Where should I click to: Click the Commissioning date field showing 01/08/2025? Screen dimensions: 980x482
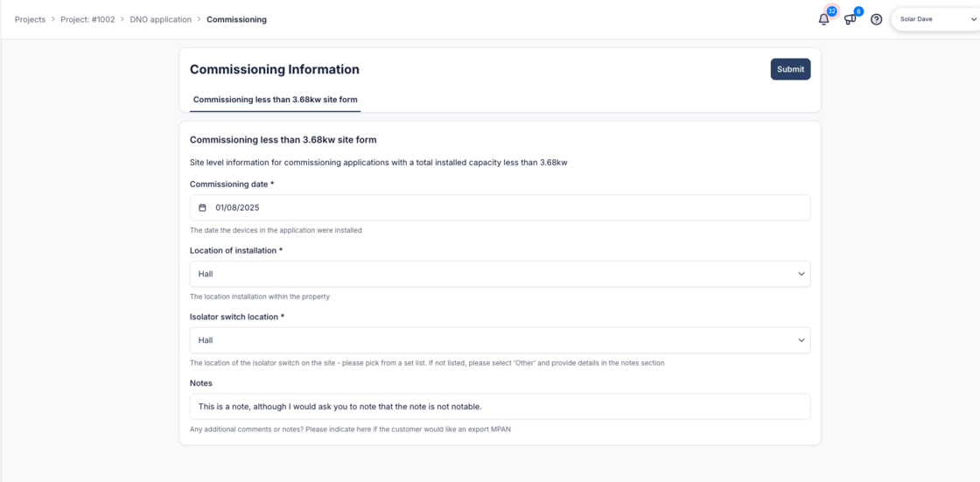coord(499,208)
